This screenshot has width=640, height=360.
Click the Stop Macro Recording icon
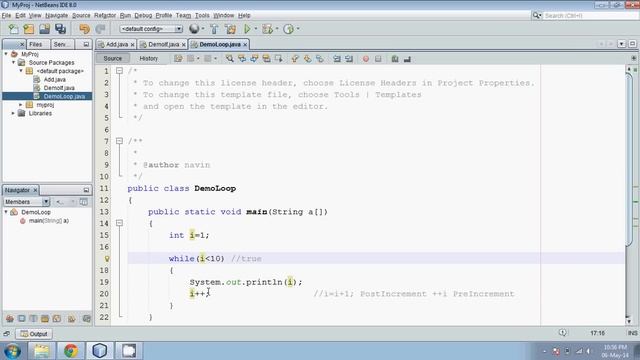pyautogui.click(x=378, y=59)
